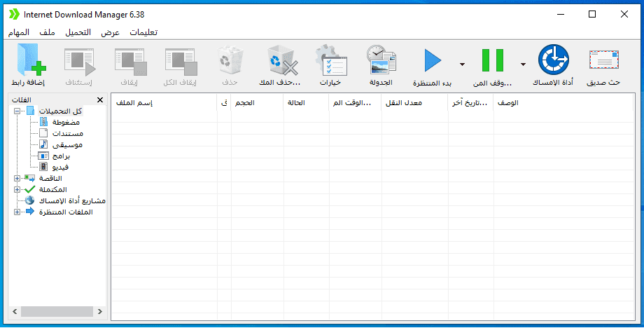Open the Stop Queue dropdown arrow
Image resolution: width=644 pixels, height=328 pixels.
pos(523,64)
